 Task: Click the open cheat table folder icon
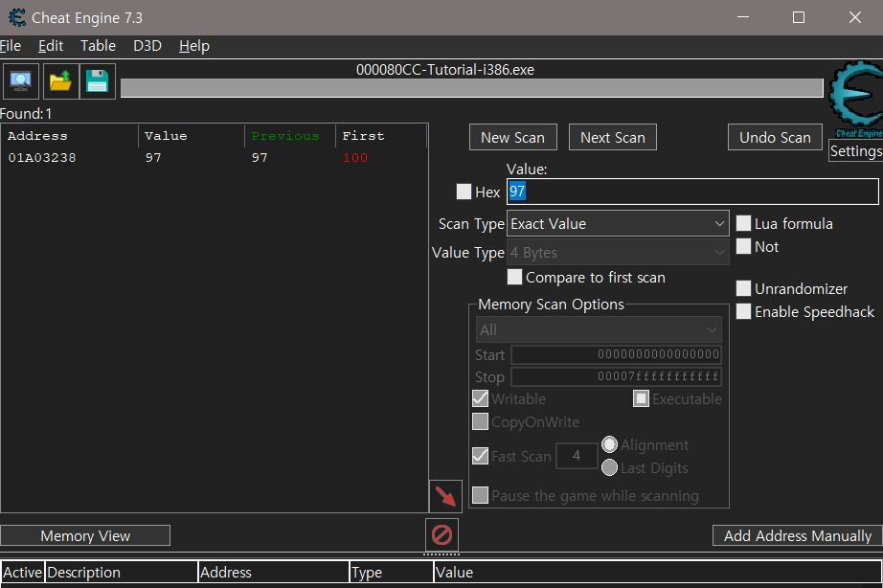pyautogui.click(x=60, y=81)
